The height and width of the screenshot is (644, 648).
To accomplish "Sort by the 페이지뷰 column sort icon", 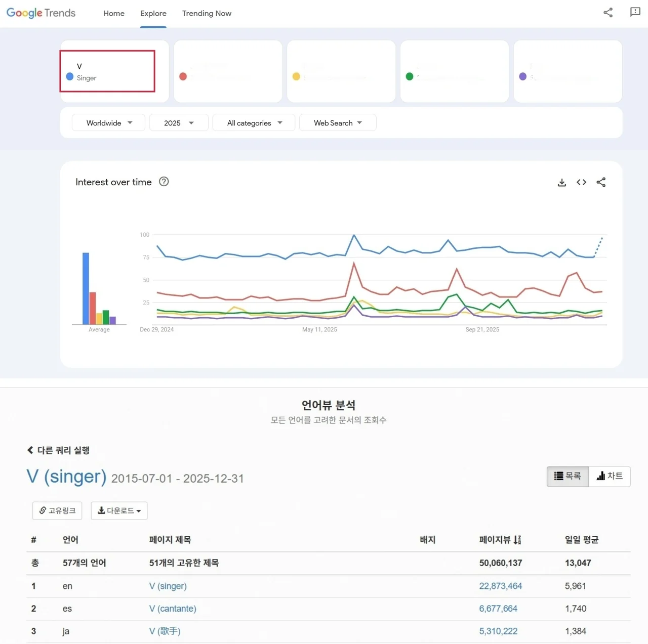I will [517, 540].
